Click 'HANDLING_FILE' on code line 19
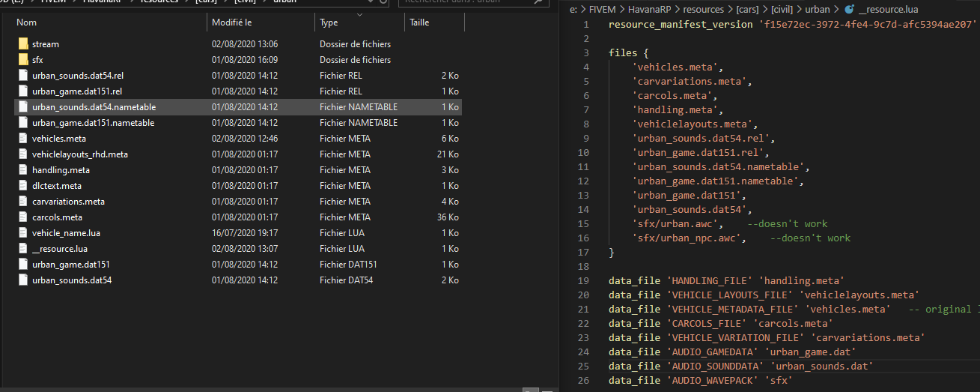 (x=710, y=280)
